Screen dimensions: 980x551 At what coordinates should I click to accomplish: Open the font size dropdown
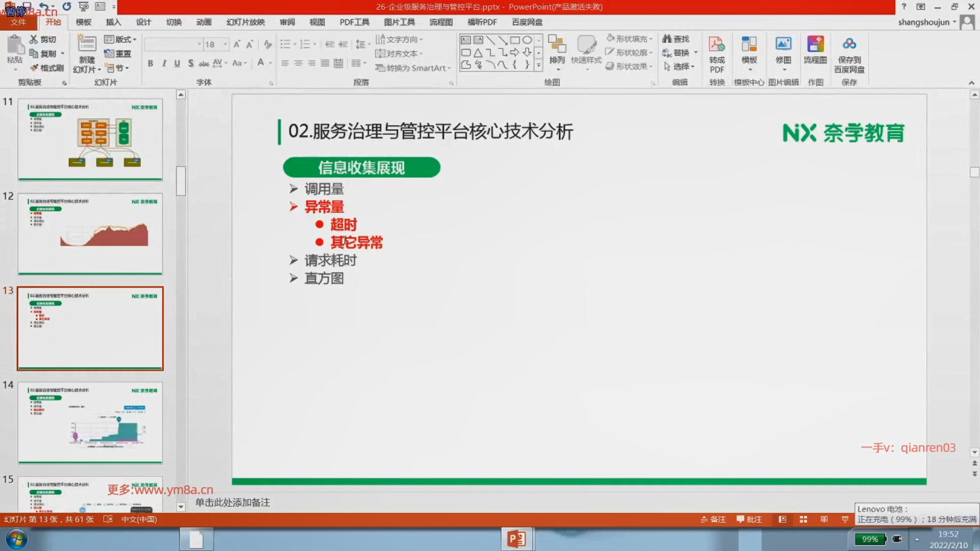(x=225, y=44)
